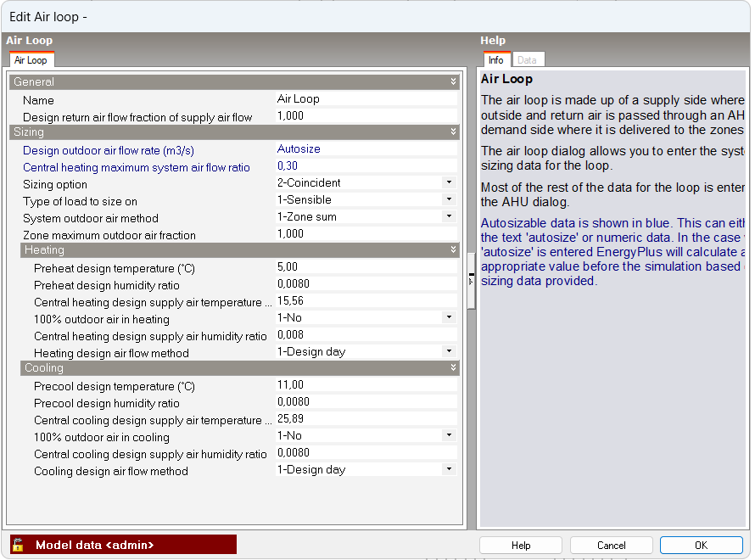Viewport: 755px width, 560px height.
Task: Open Heating design air flow method dropdown
Action: click(x=449, y=351)
